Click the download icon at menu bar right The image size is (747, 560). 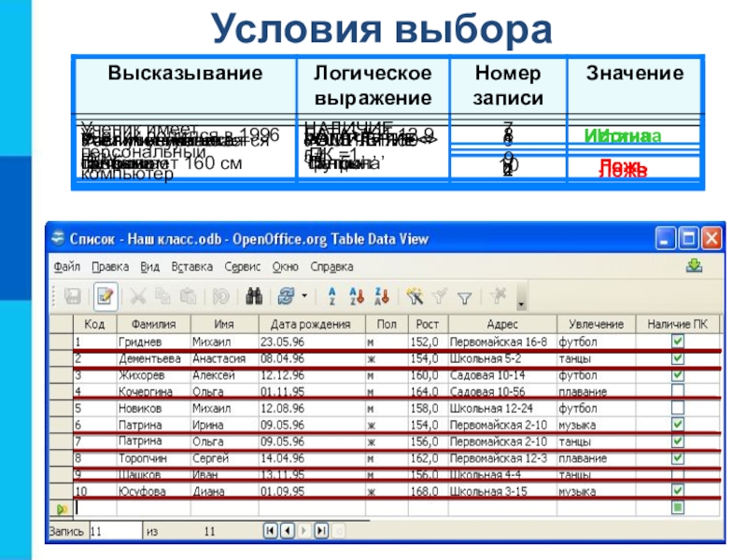click(693, 266)
